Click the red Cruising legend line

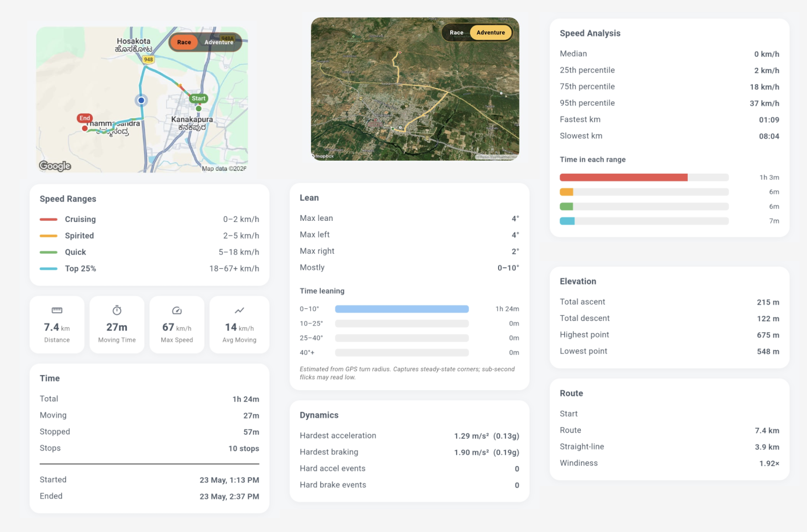click(48, 219)
